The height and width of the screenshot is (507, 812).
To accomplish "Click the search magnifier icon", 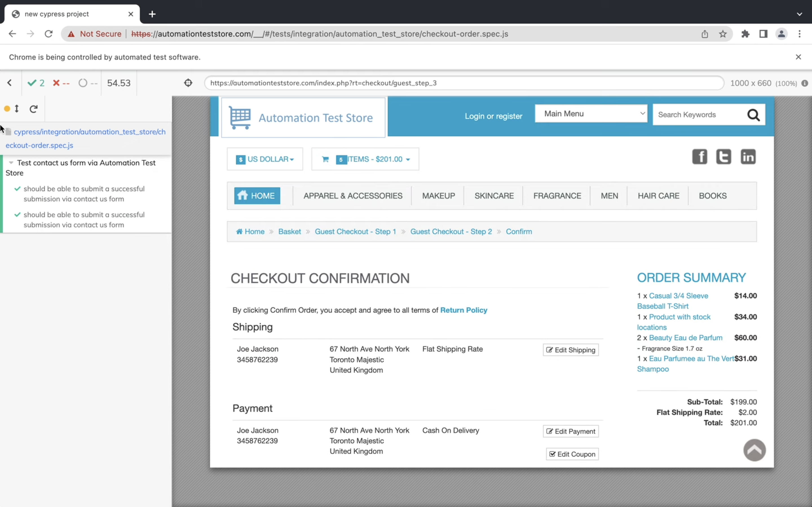I will click(x=753, y=115).
